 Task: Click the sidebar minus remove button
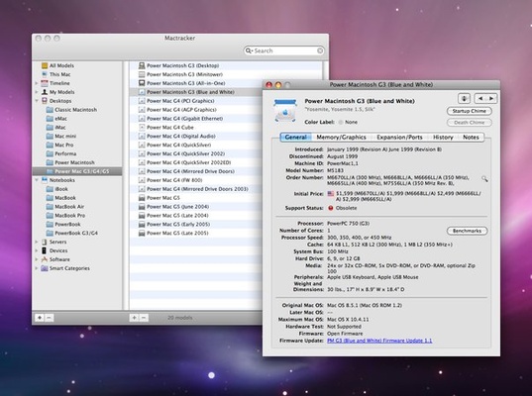point(49,318)
